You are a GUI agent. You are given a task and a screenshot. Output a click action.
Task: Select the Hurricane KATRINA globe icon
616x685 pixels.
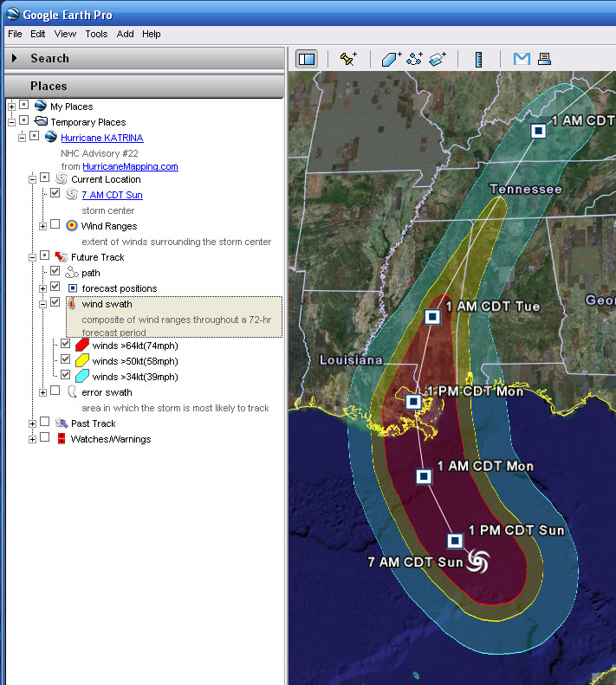point(51,136)
